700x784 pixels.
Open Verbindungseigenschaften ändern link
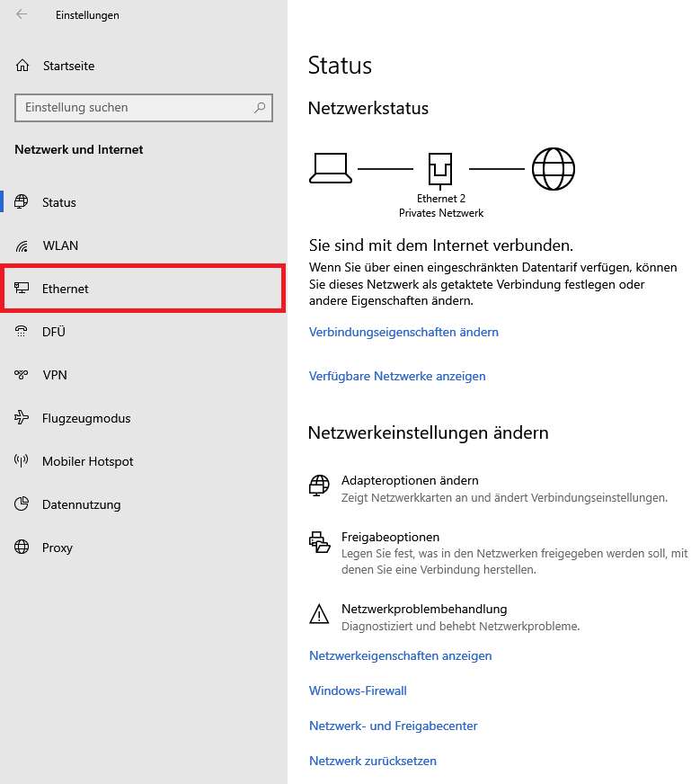point(403,332)
